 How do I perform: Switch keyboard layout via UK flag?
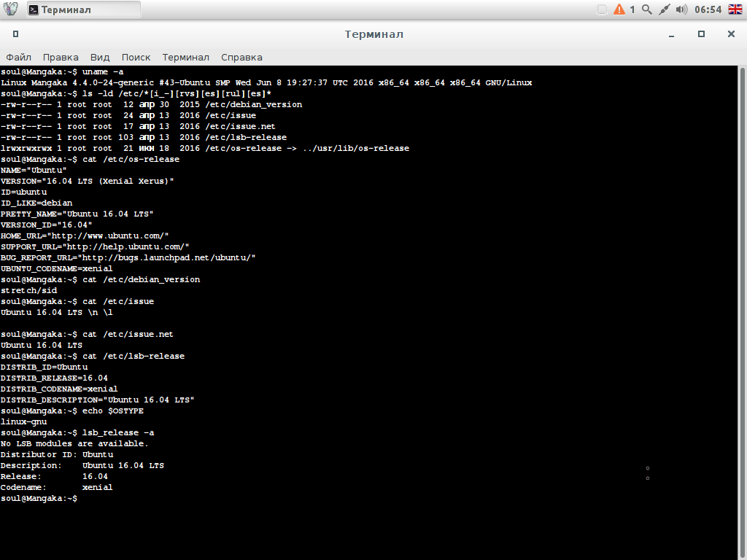tap(735, 9)
